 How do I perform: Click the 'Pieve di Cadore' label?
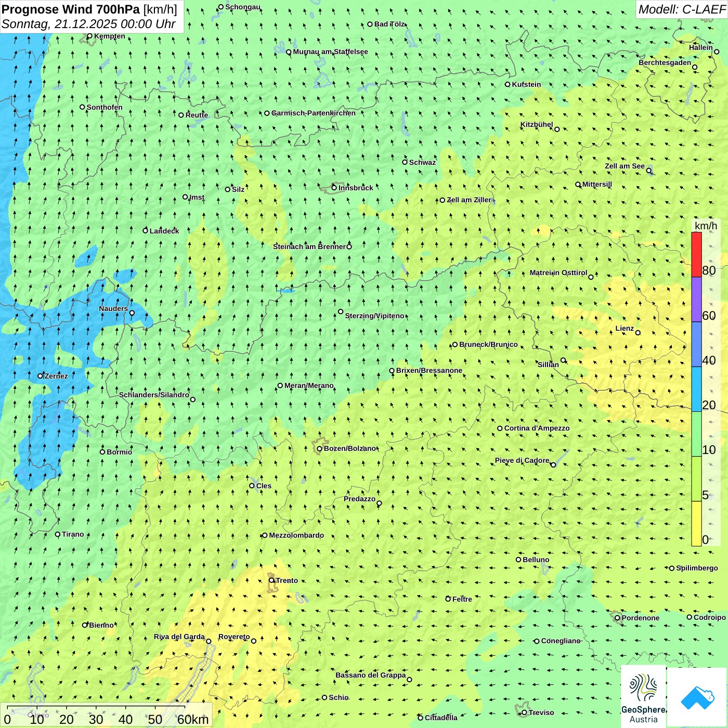click(522, 460)
